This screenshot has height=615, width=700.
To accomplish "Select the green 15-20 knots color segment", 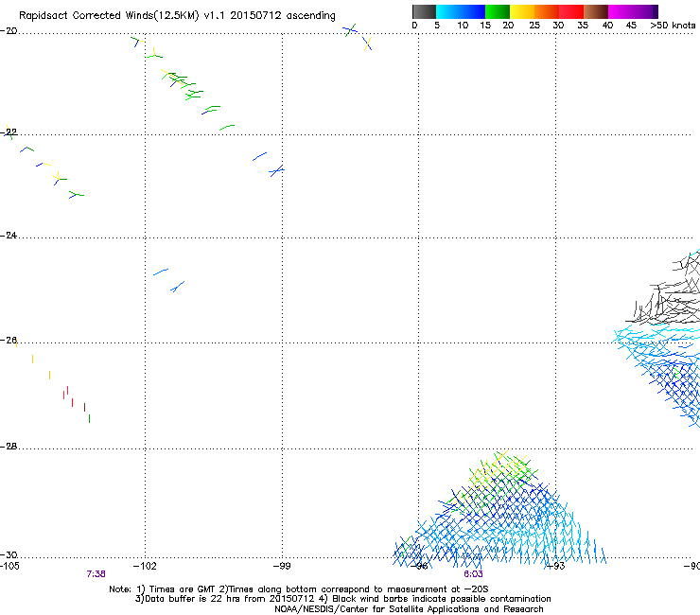I will (498, 11).
